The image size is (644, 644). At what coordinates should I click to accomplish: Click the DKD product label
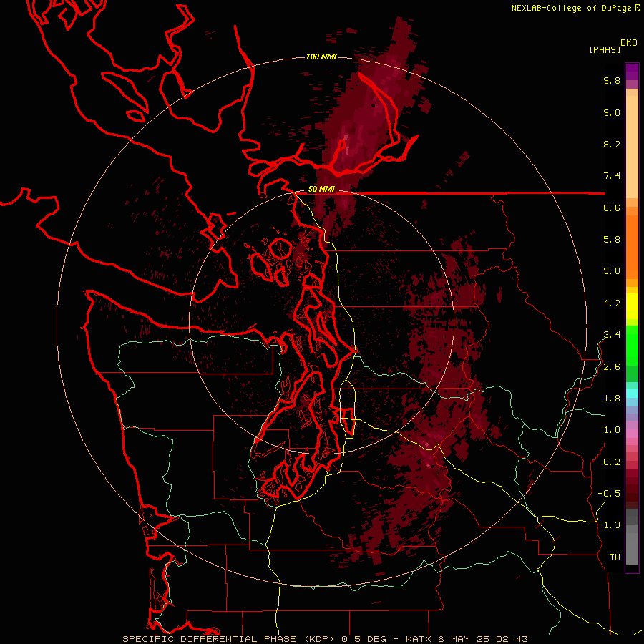(x=629, y=43)
